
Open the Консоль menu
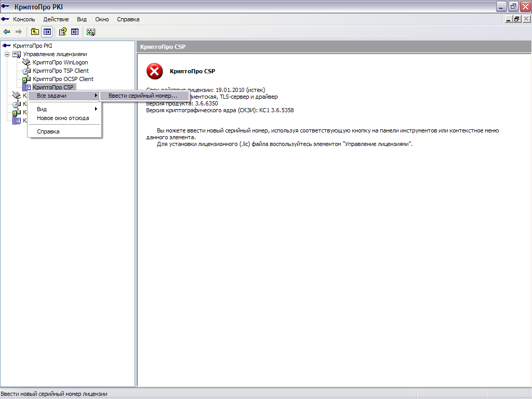coord(24,19)
